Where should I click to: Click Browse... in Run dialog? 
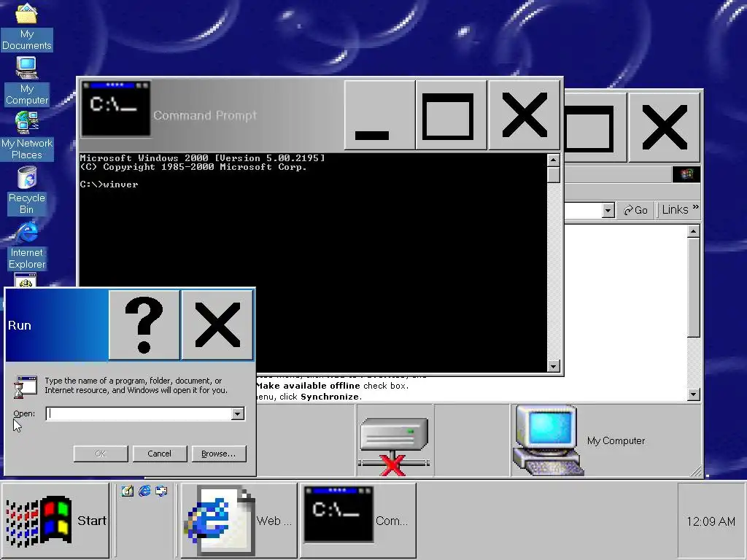pyautogui.click(x=219, y=454)
